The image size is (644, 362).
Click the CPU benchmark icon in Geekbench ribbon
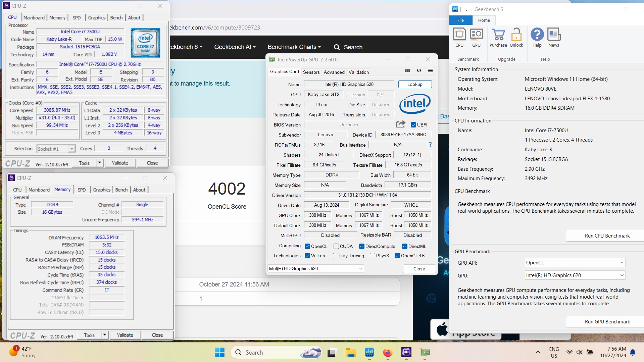459,38
